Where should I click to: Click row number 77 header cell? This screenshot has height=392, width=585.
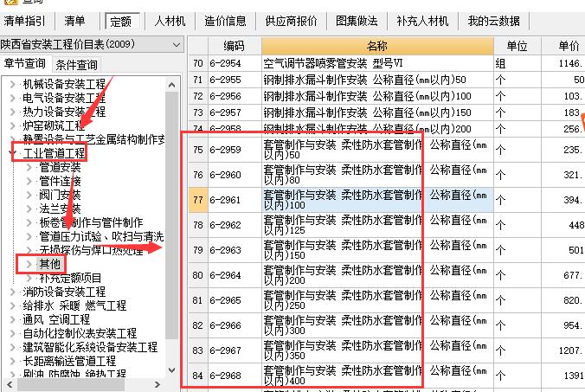coord(198,200)
